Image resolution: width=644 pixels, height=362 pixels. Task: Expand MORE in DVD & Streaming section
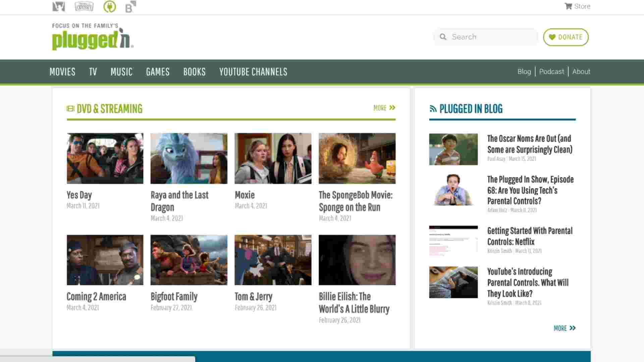[384, 108]
